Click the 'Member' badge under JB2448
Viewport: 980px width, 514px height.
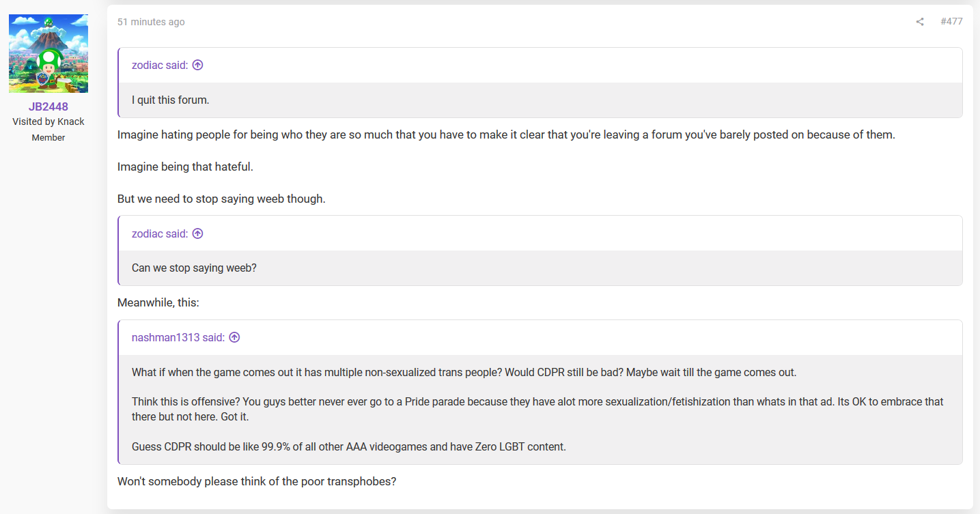point(48,137)
